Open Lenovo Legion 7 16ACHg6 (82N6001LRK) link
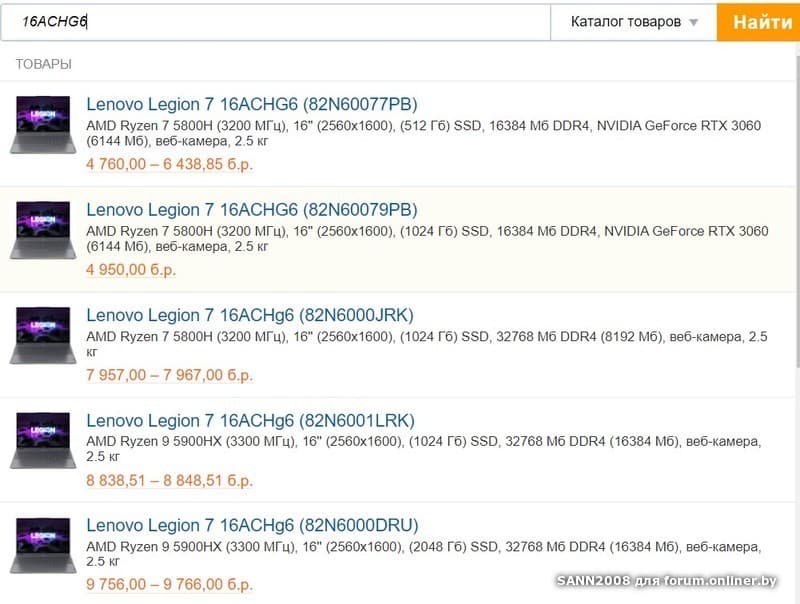800x604 pixels. [250, 421]
